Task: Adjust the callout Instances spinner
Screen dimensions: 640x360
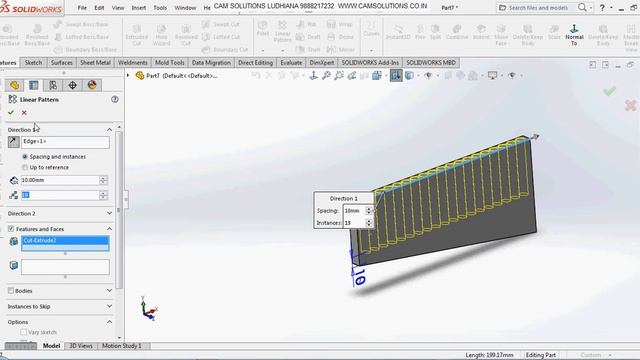Action: (x=369, y=223)
